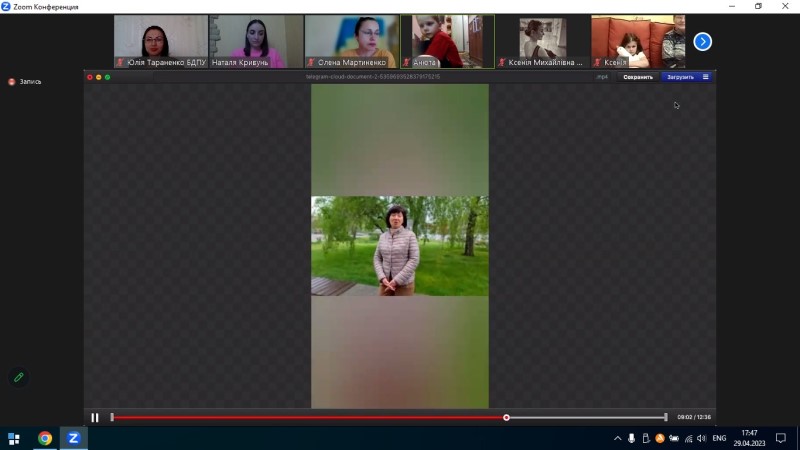The height and width of the screenshot is (450, 800).
Task: Click the Zoom Конференция title bar logo
Action: click(x=6, y=7)
